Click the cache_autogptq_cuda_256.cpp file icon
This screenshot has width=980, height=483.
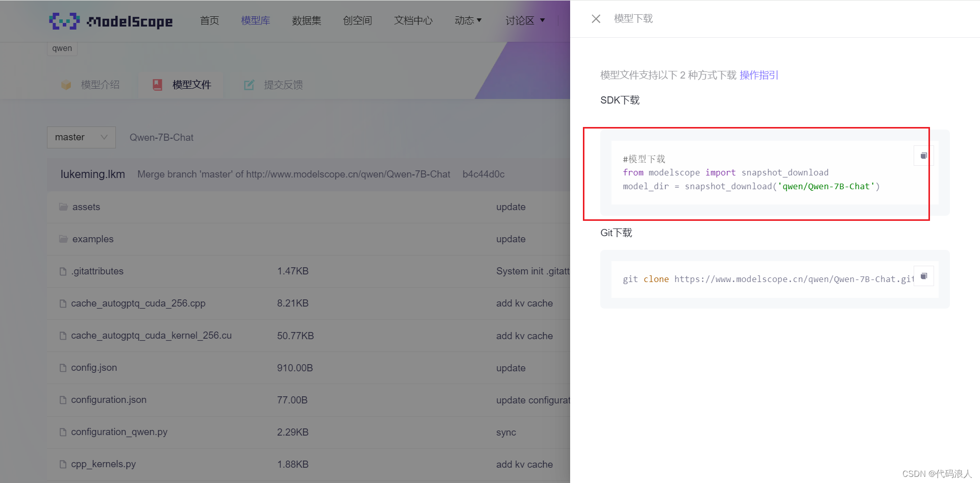point(63,303)
